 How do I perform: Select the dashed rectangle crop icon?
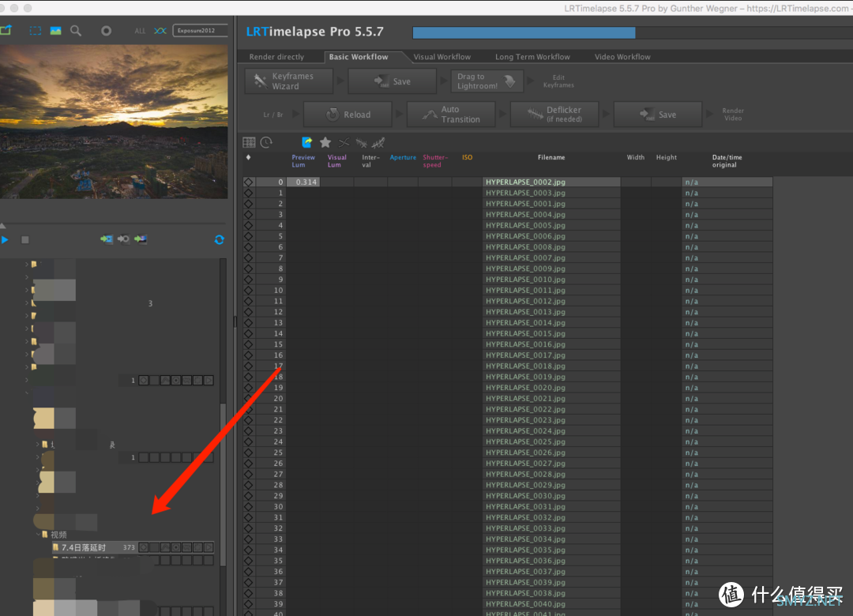36,31
